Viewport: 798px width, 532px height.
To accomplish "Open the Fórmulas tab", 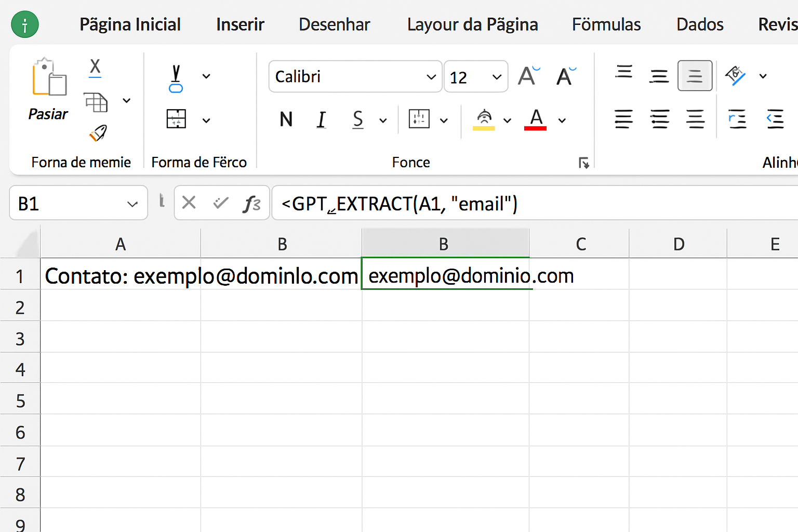I will 606,24.
